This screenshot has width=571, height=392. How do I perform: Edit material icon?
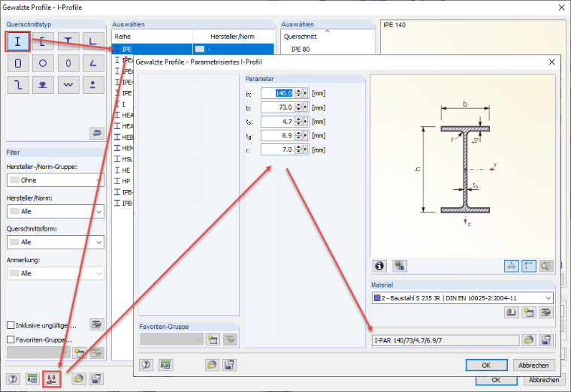pos(546,312)
